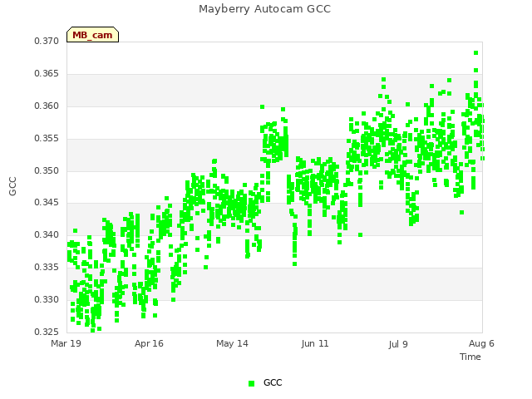Click the chart title Mayberry Autocam GCC
This screenshot has height=399, width=532.
pyautogui.click(x=264, y=9)
